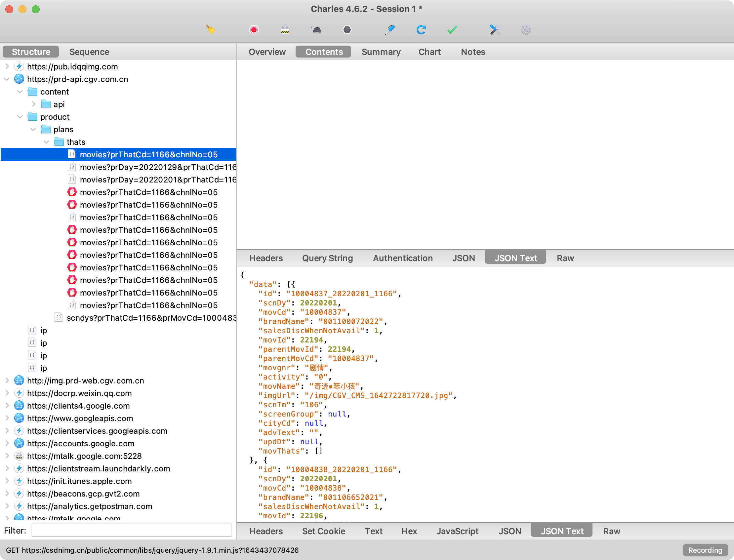734x560 pixels.
Task: Click the Summary tab in request panel
Action: click(x=381, y=52)
